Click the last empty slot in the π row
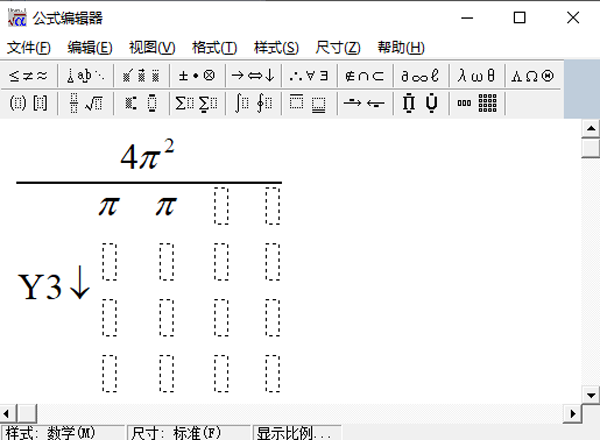Viewport: 600px width, 440px height. pos(272,206)
